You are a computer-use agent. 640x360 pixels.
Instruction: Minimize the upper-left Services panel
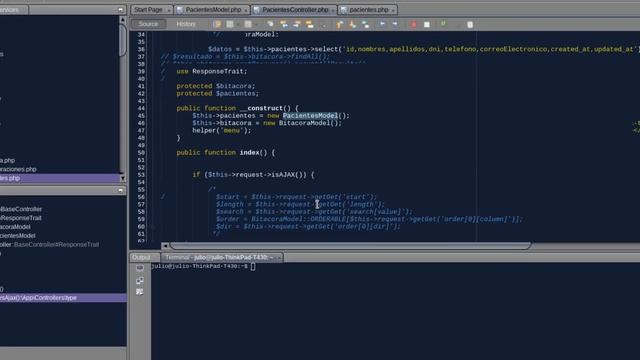pyautogui.click(x=120, y=9)
